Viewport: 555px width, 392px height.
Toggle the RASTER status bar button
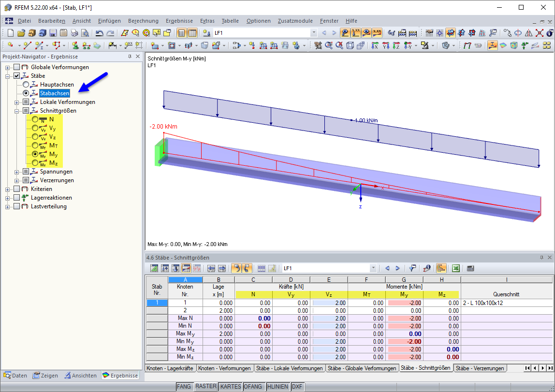point(205,386)
